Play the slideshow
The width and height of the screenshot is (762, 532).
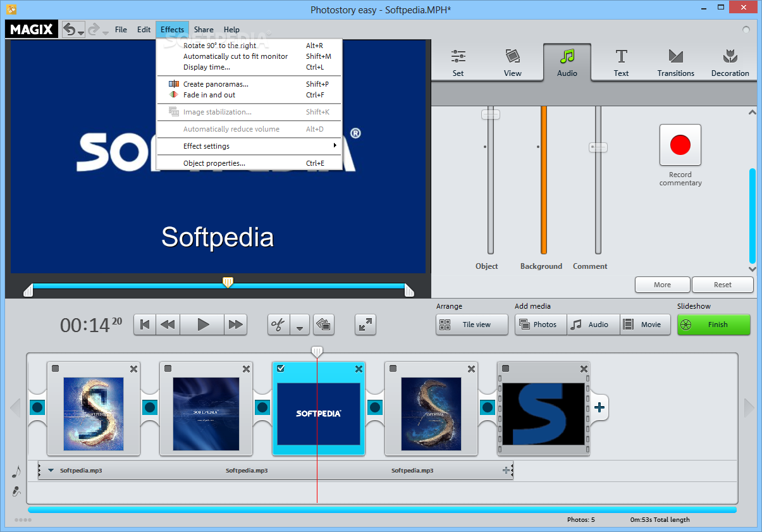point(202,325)
